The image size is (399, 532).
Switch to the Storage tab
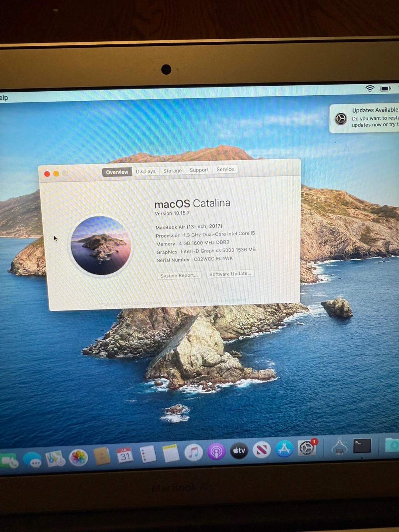click(173, 171)
